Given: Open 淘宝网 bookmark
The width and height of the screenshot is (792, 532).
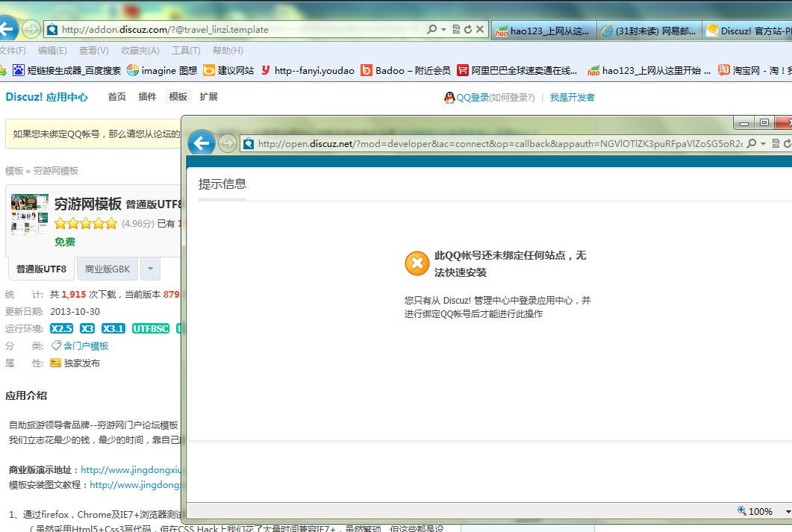Looking at the screenshot, I should click(x=755, y=70).
